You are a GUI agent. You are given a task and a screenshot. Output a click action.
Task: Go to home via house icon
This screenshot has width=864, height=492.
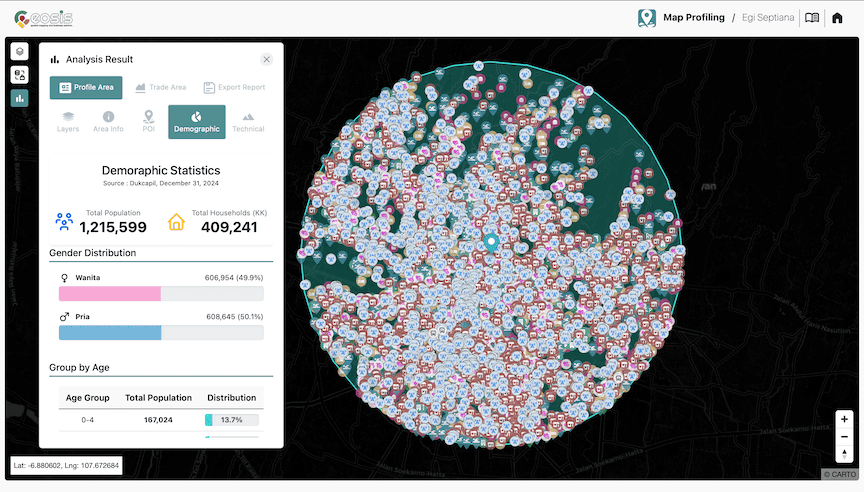coord(838,18)
